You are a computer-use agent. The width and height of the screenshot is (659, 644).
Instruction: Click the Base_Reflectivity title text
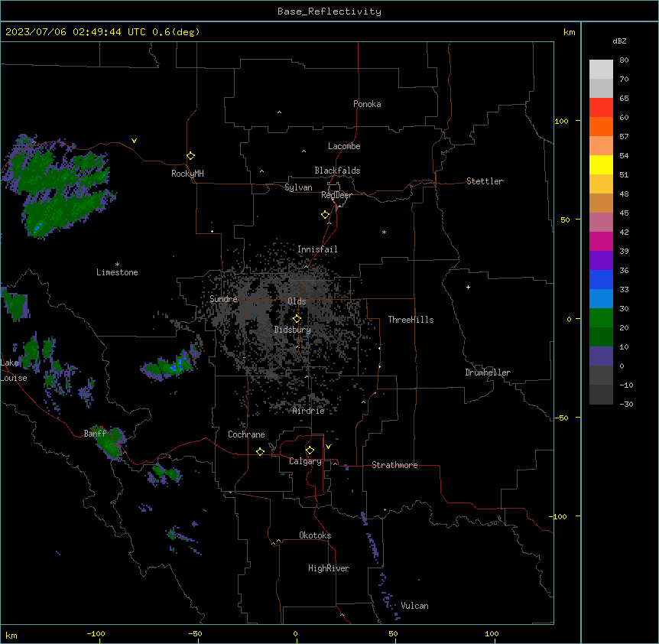point(329,11)
